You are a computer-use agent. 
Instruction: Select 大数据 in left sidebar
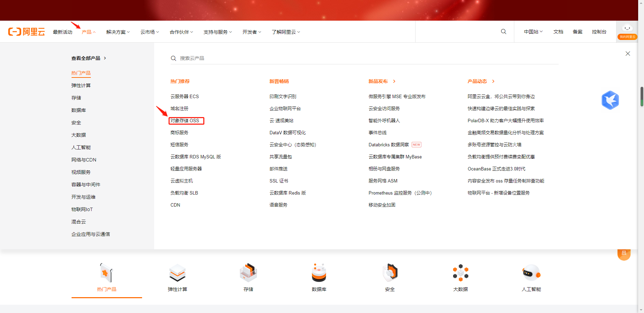[x=78, y=135]
